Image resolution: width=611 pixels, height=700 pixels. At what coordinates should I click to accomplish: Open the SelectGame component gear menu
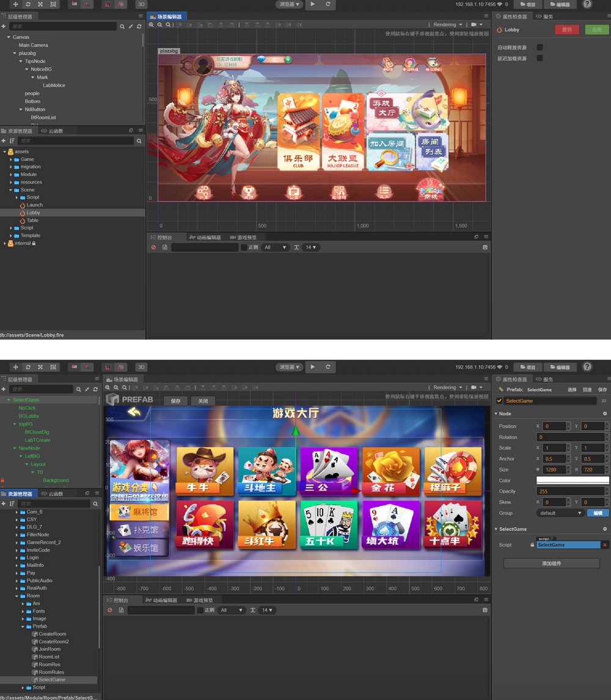tap(605, 529)
